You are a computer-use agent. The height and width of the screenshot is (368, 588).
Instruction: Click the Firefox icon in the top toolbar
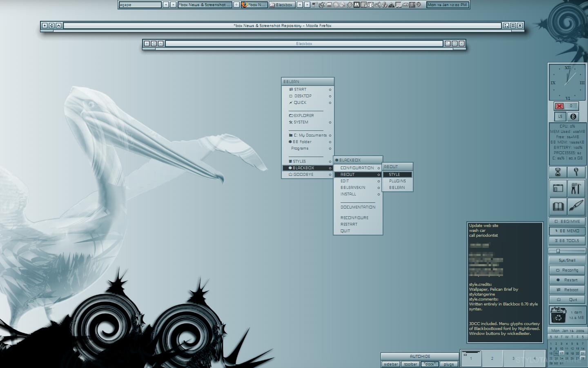pos(245,5)
